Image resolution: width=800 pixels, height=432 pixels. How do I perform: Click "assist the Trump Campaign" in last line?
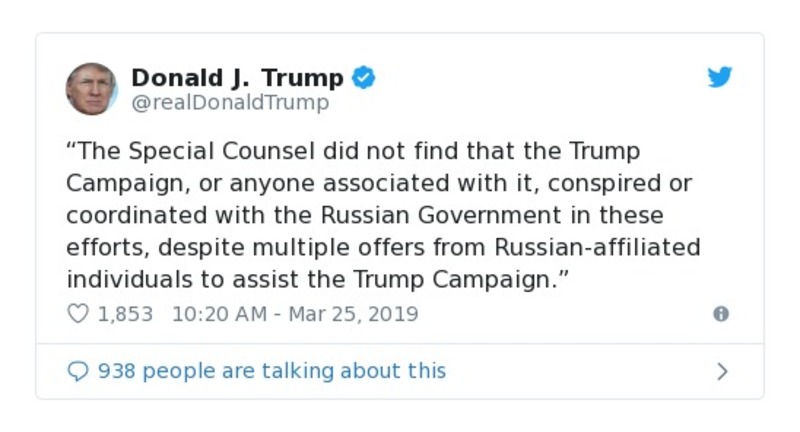(394, 279)
